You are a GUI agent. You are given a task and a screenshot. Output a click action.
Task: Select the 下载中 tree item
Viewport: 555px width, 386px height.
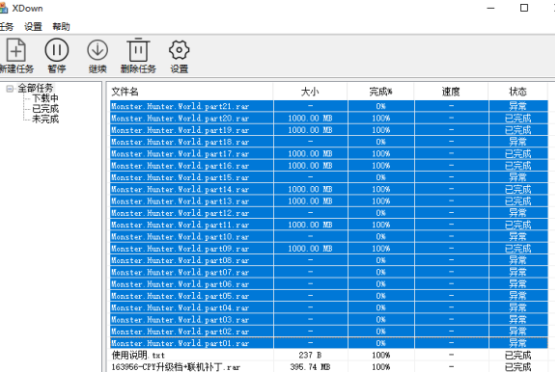pyautogui.click(x=46, y=98)
